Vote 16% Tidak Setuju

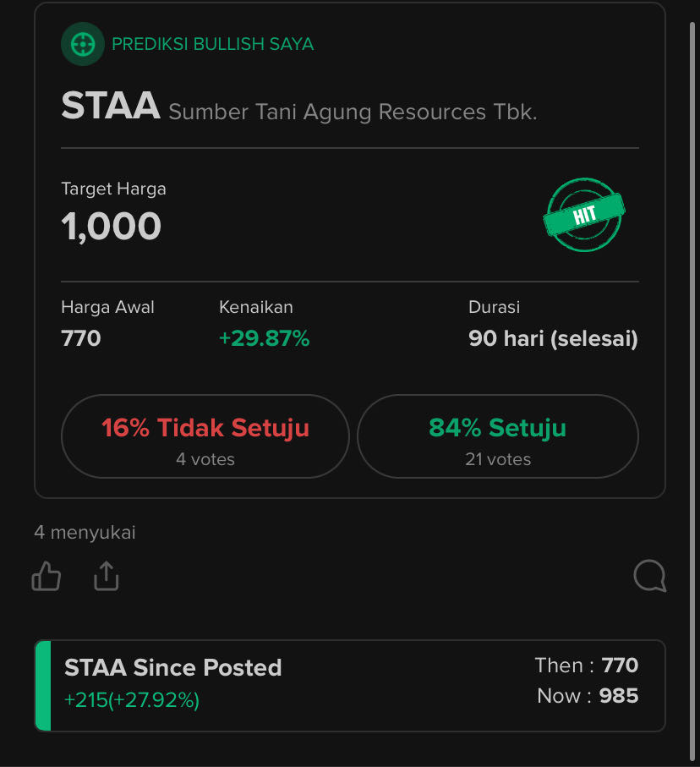pos(205,436)
